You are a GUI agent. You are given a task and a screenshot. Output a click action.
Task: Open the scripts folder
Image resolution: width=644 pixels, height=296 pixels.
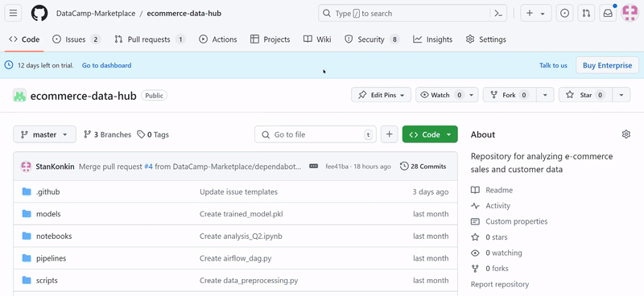pos(47,281)
